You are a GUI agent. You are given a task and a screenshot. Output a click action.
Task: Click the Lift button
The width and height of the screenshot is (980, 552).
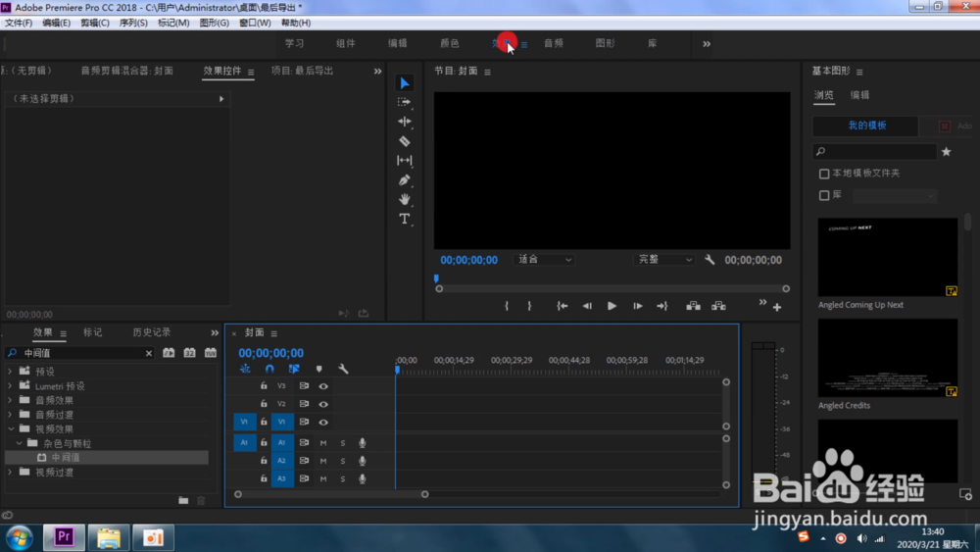[693, 306]
